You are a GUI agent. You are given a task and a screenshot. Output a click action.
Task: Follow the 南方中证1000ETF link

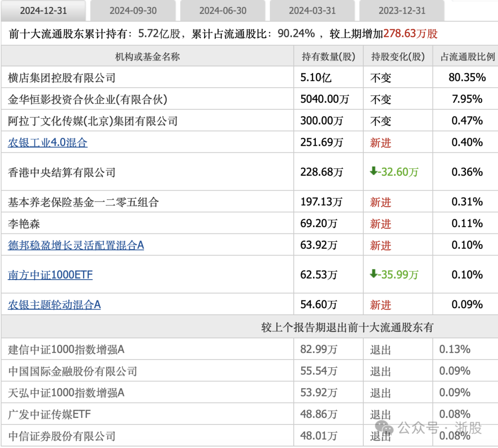(50, 275)
